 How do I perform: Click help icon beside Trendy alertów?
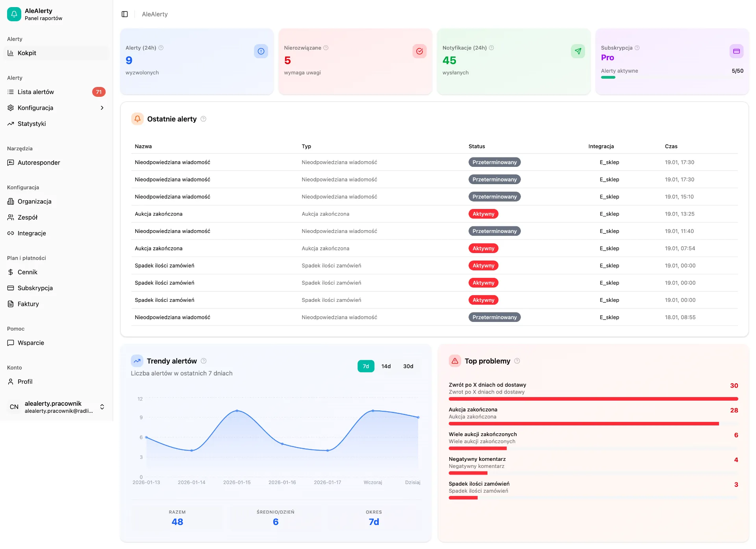click(x=204, y=361)
